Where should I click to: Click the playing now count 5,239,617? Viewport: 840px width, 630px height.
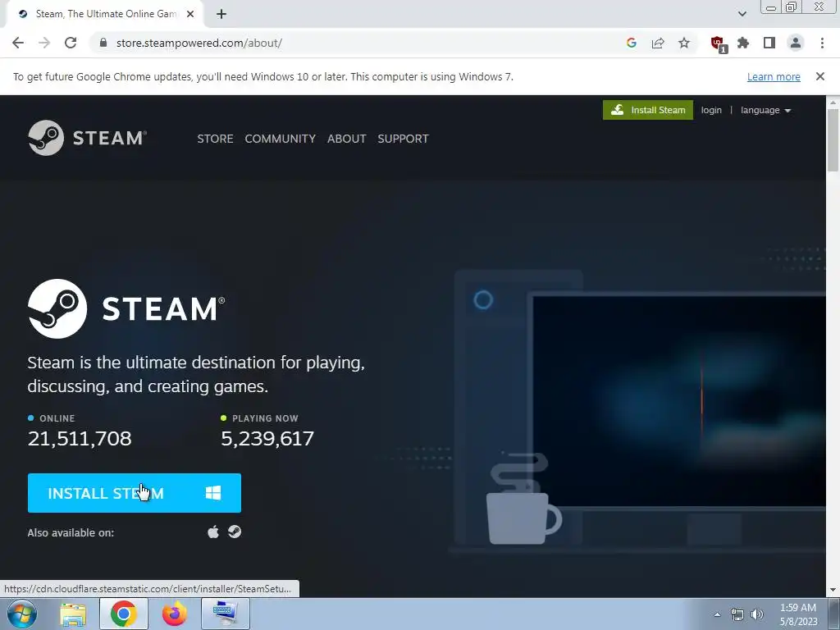click(267, 439)
